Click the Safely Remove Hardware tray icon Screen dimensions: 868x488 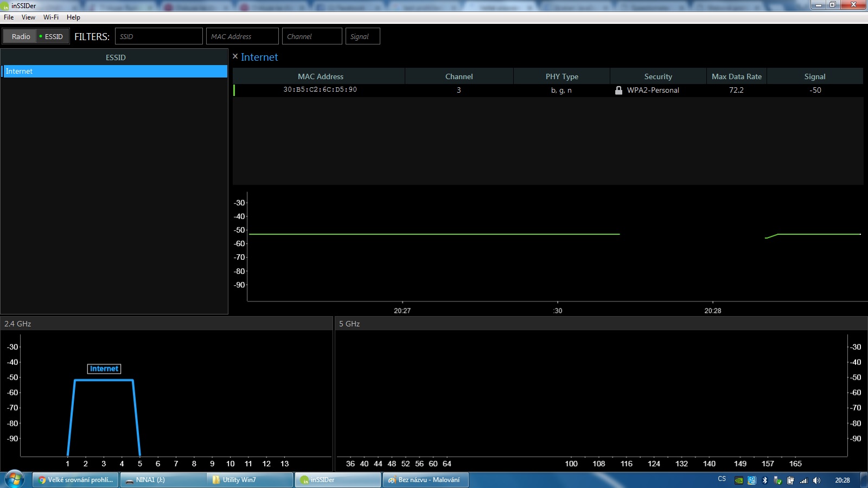pyautogui.click(x=777, y=480)
